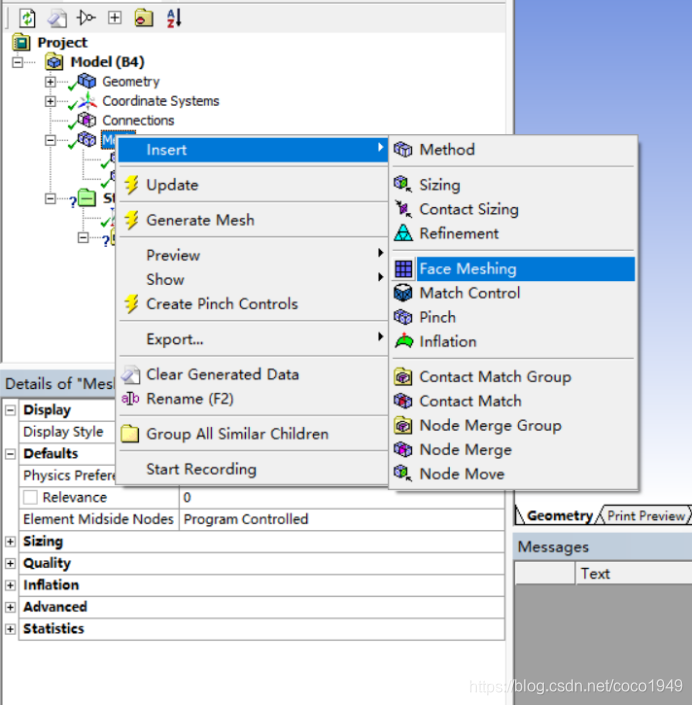Image resolution: width=693 pixels, height=705 pixels.
Task: Toggle the Relevance checkbox
Action: 31,497
